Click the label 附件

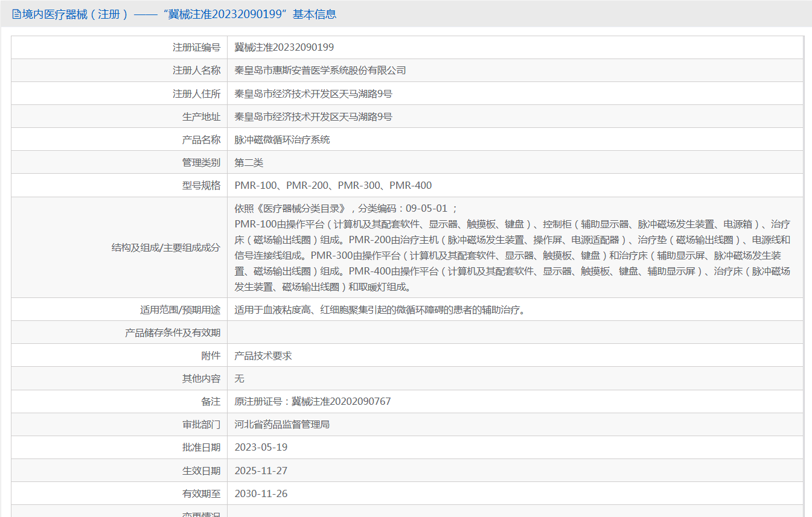click(211, 355)
